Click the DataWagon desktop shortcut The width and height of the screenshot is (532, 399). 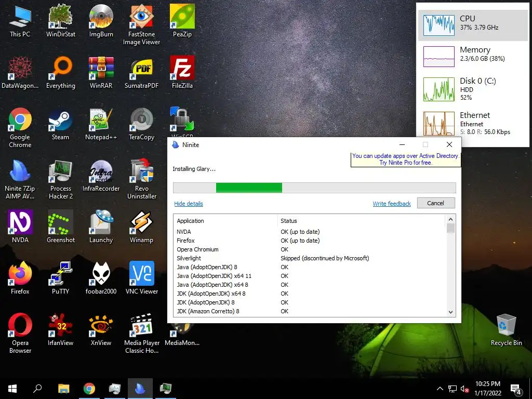coord(20,73)
